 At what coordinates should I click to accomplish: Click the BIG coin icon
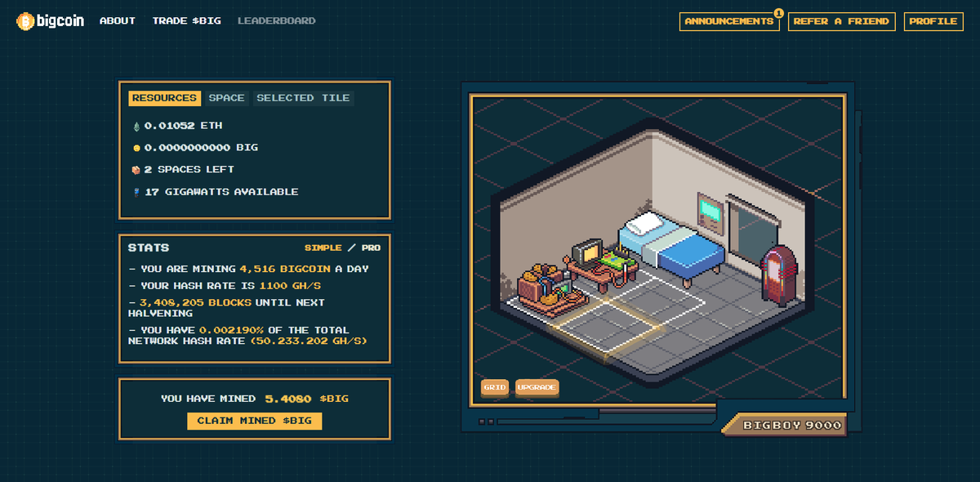click(x=136, y=148)
